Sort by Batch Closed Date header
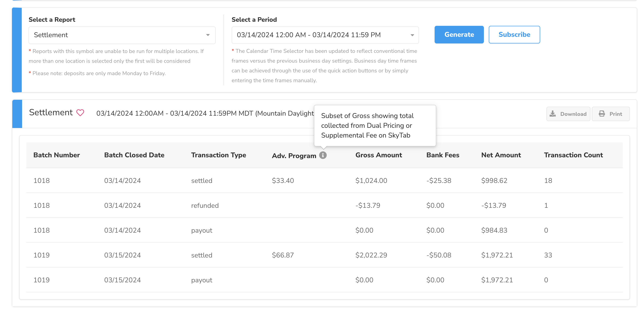644x315 pixels. tap(134, 155)
